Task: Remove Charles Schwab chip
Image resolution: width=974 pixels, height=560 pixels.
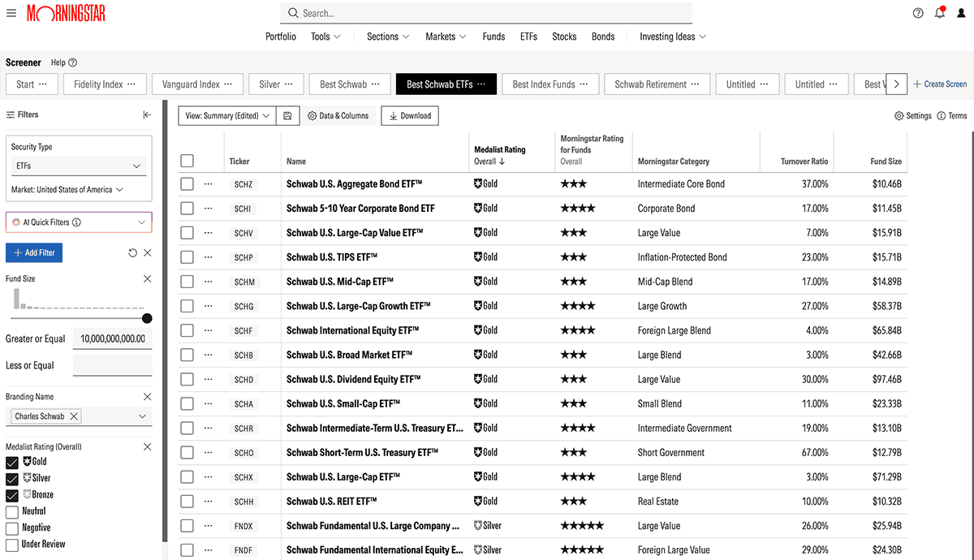Action: click(74, 416)
